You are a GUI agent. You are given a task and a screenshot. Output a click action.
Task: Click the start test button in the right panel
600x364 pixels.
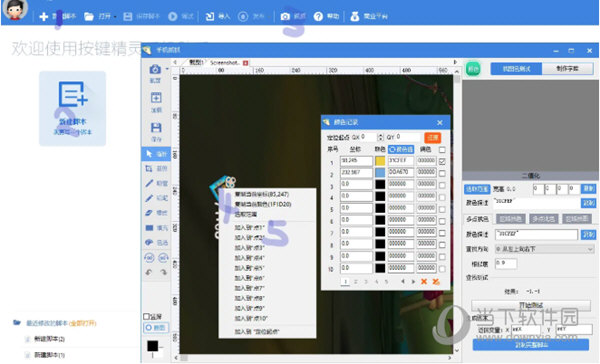[531, 305]
